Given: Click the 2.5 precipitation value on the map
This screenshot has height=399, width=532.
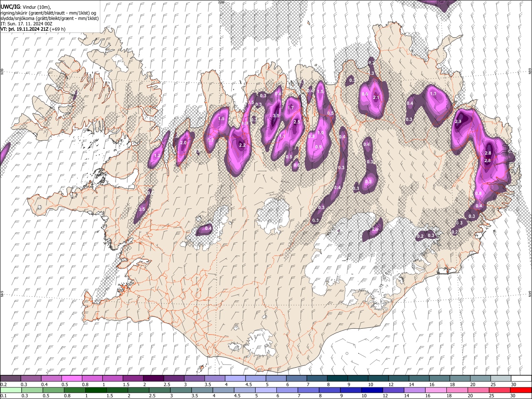Looking at the screenshot, I should (x=297, y=122).
